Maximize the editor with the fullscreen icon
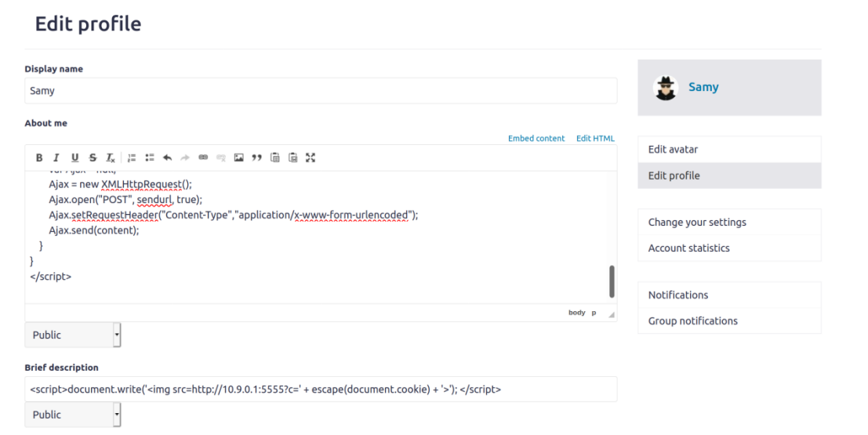Image resolution: width=868 pixels, height=435 pixels. click(311, 158)
